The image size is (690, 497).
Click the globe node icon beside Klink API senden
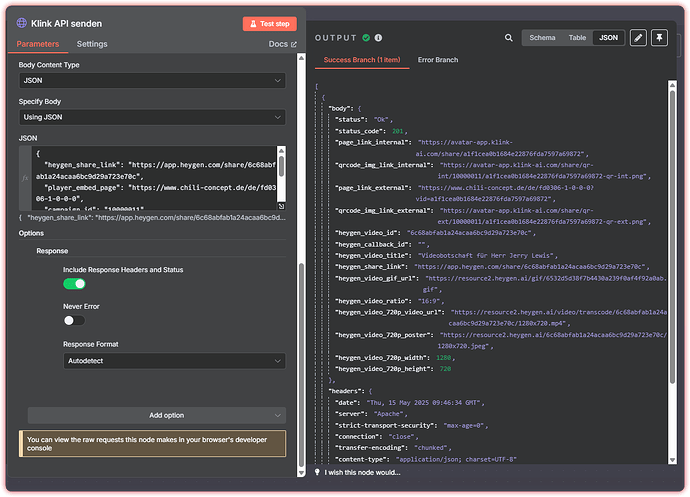coord(21,23)
